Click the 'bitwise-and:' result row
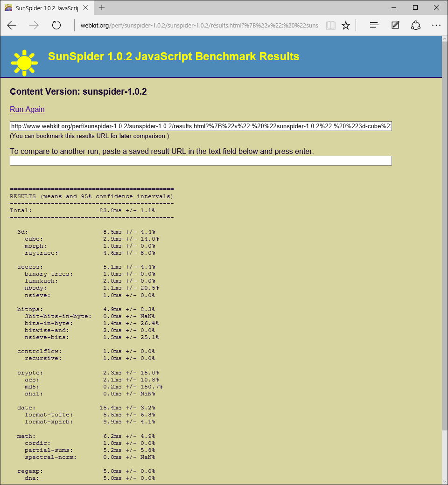Screen dimensions: 448x485 tap(90, 330)
